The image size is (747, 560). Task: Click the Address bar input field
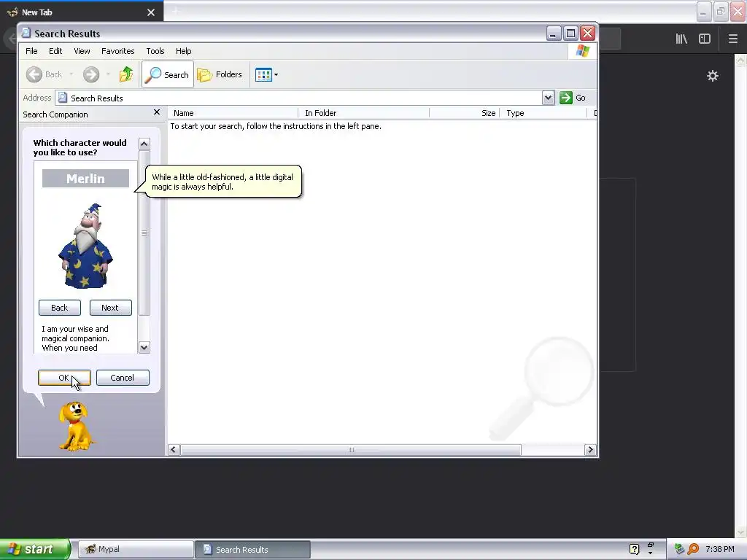304,98
